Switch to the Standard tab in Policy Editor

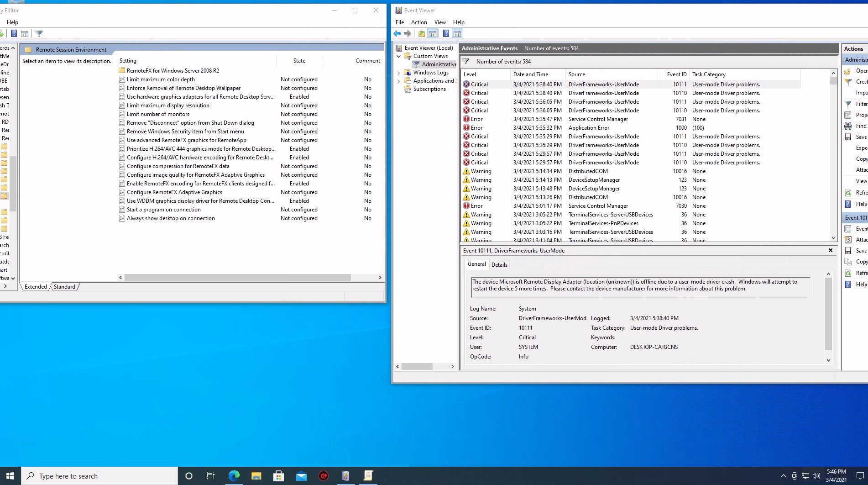click(64, 287)
